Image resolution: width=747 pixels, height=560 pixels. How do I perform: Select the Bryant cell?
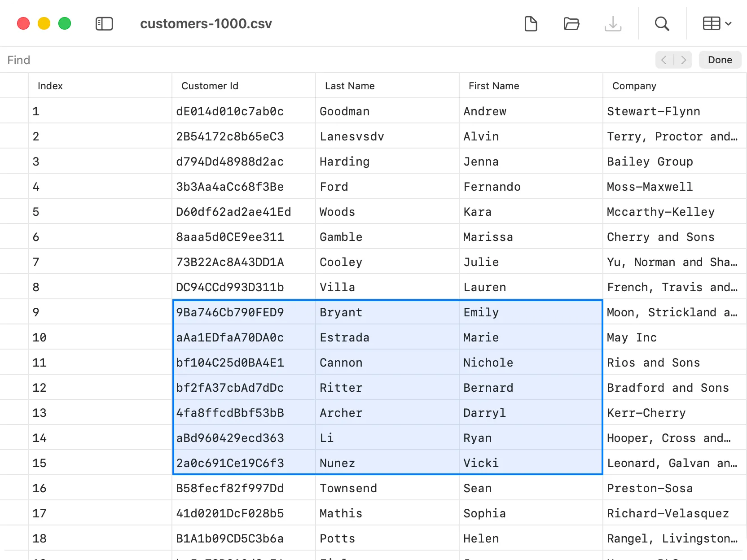point(387,312)
